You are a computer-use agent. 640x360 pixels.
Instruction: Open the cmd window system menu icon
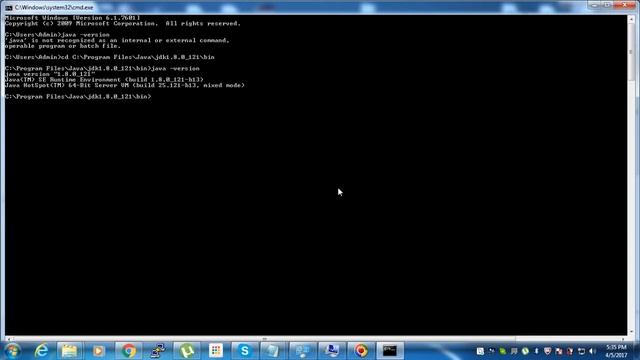[9, 8]
